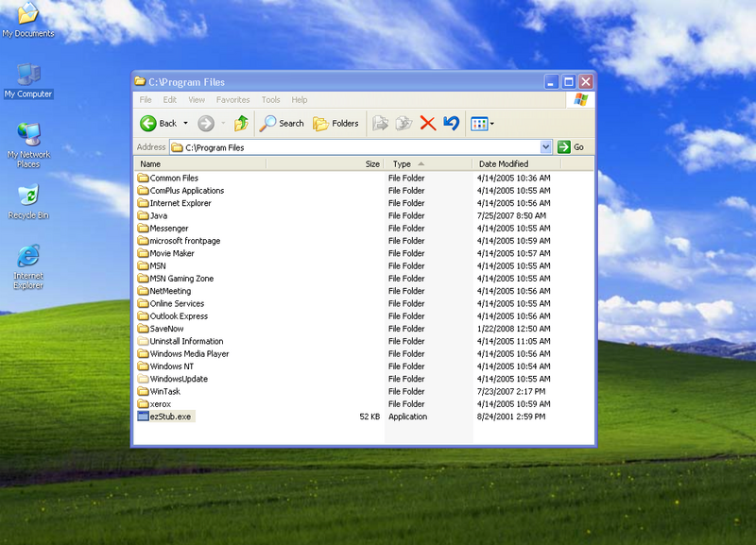Click the Copy To toolbar icon
The width and height of the screenshot is (756, 545).
click(404, 124)
